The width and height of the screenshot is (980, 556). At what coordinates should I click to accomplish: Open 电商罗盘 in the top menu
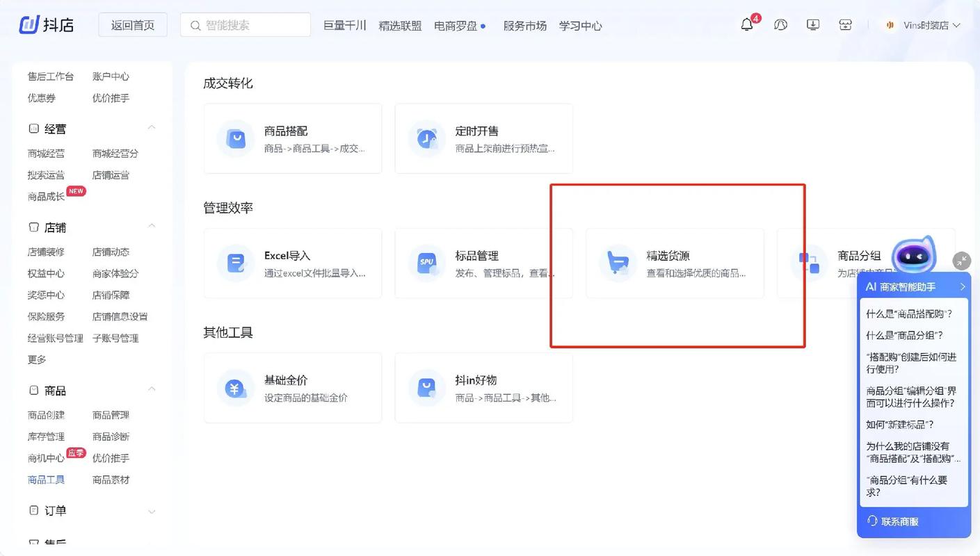click(456, 26)
